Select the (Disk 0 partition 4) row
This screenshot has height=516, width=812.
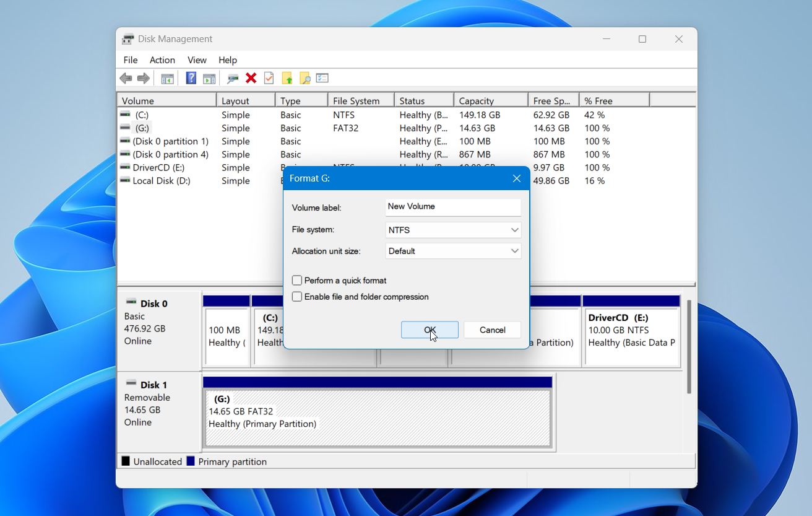click(x=406, y=154)
